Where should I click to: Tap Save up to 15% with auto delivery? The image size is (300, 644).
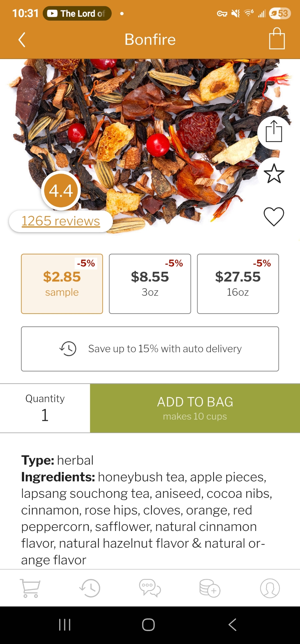tap(150, 349)
